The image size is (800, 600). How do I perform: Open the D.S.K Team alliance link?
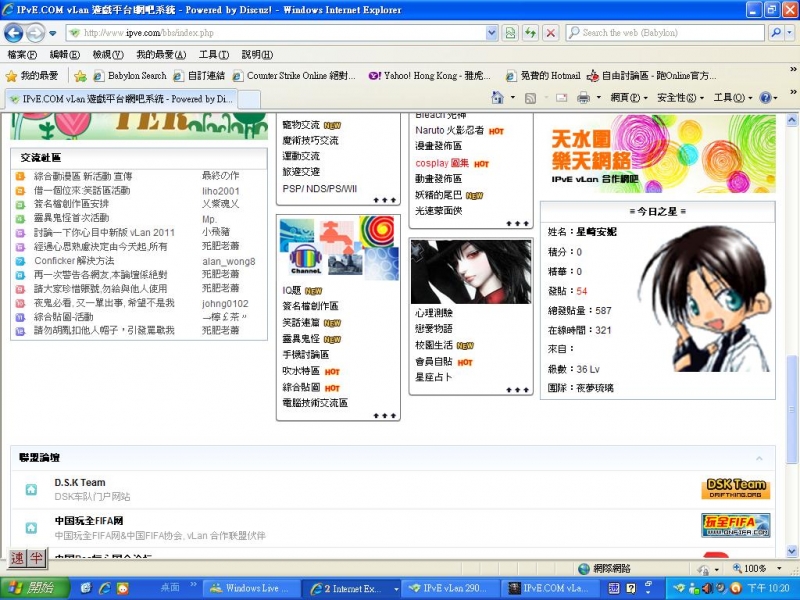pos(80,483)
